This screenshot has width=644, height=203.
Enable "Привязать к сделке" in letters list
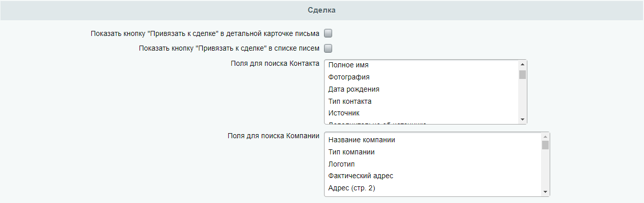tap(328, 49)
